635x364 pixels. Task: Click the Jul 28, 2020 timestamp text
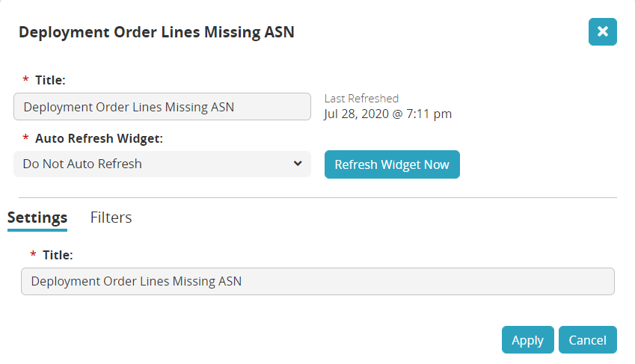(387, 114)
